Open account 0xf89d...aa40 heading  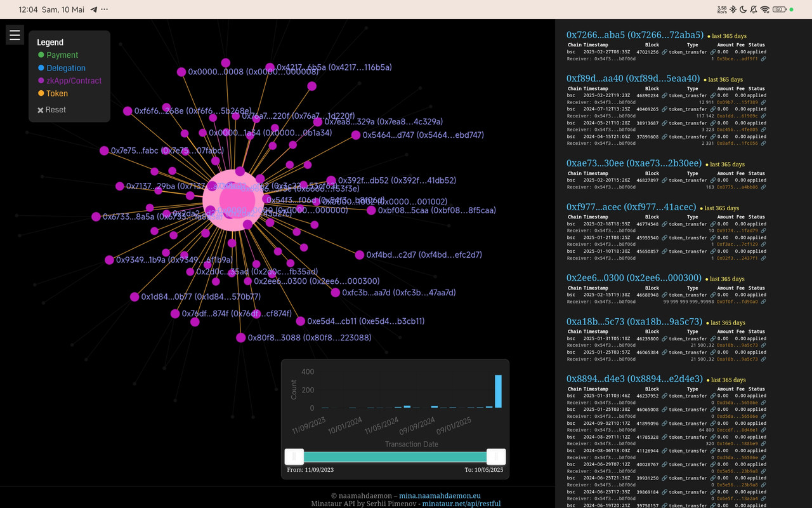[633, 78]
